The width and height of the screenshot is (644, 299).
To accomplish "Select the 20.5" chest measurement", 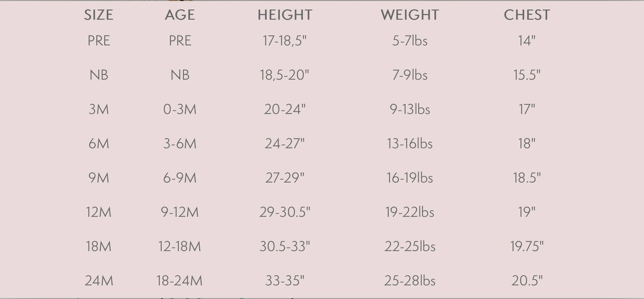I will [x=527, y=281].
